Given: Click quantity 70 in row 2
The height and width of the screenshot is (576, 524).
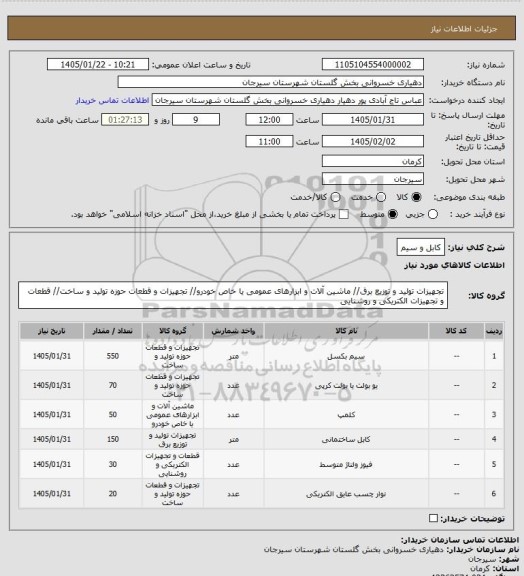Looking at the screenshot, I should pos(112,385).
